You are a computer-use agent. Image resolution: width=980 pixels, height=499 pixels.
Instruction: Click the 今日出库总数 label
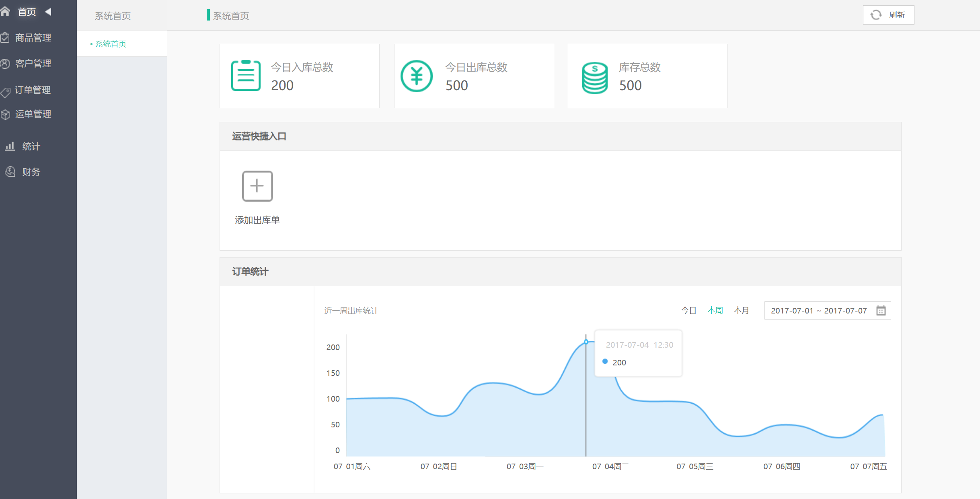point(476,67)
